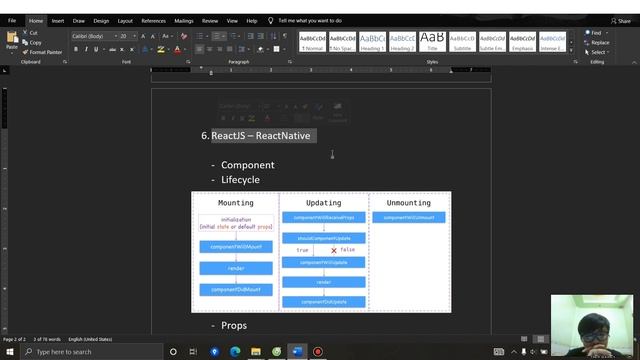Decrease paragraph indent
The width and height of the screenshot is (640, 360).
pos(251,36)
